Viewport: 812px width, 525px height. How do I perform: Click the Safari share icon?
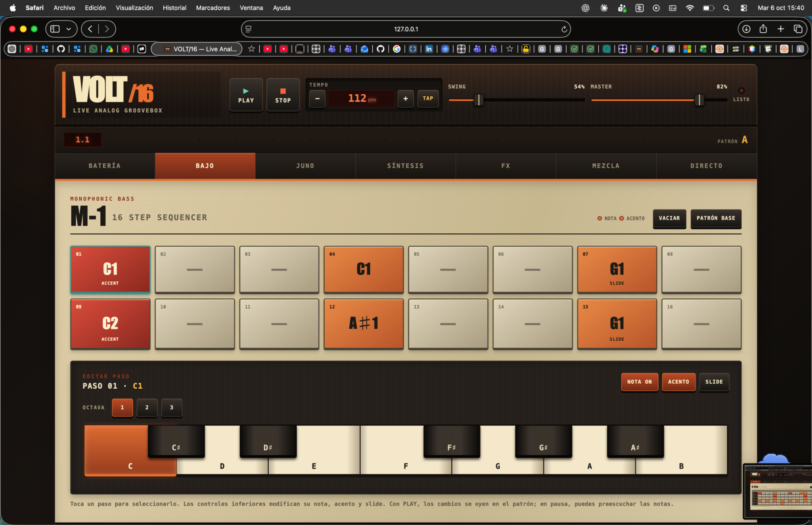point(763,29)
